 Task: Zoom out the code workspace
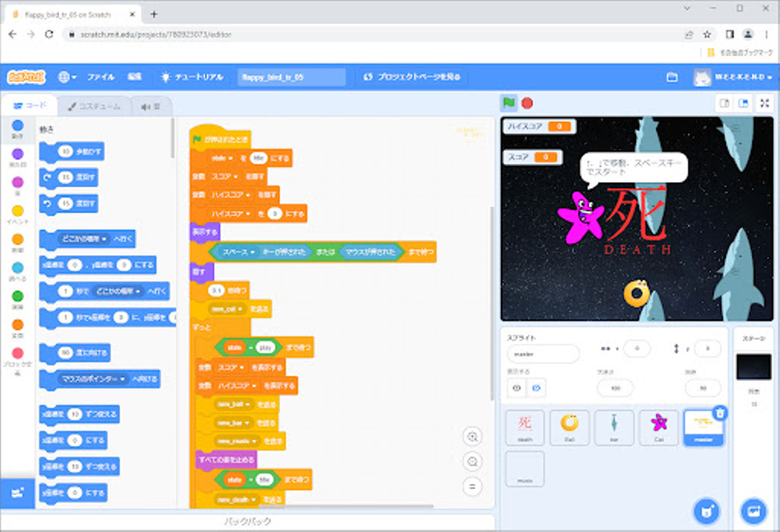pos(472,462)
